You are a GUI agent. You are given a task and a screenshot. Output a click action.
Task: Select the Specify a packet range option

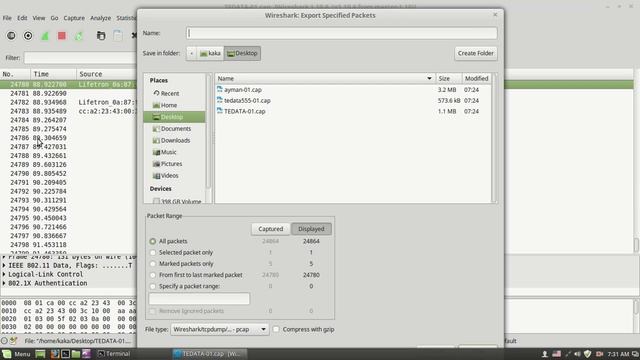[153, 286]
